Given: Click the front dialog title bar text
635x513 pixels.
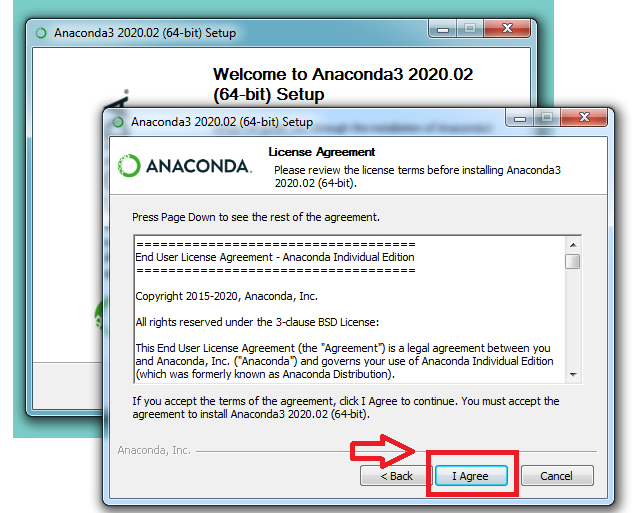Looking at the screenshot, I should click(222, 122).
